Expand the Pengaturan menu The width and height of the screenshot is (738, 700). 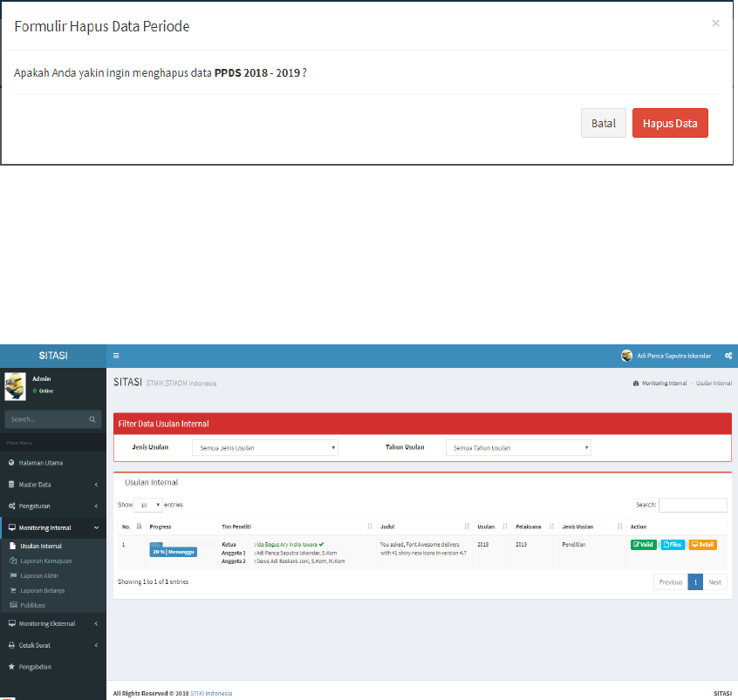point(53,506)
